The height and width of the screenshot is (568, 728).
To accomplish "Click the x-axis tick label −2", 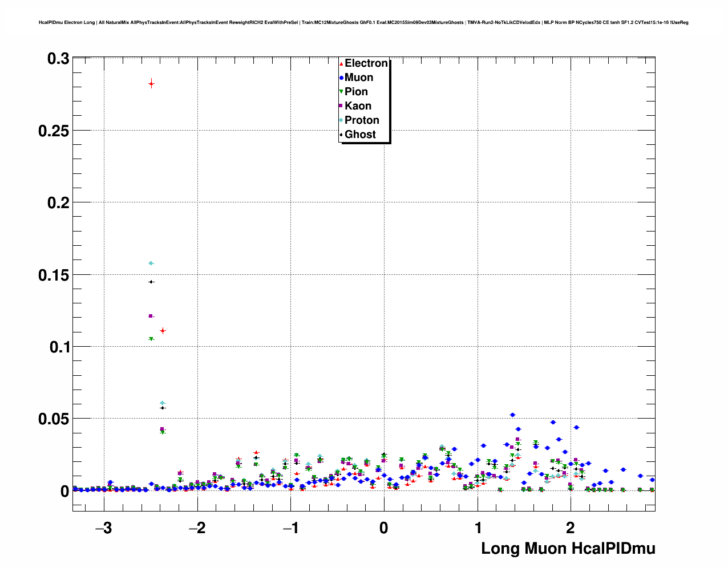I will [x=197, y=528].
